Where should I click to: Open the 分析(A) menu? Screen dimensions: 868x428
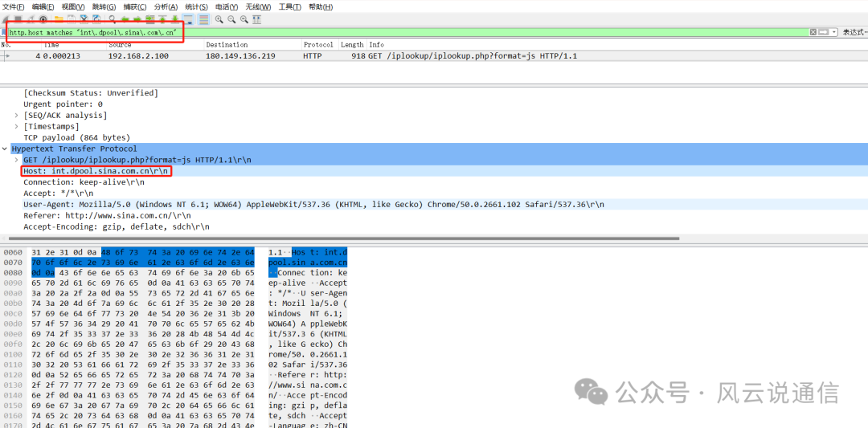pyautogui.click(x=166, y=6)
